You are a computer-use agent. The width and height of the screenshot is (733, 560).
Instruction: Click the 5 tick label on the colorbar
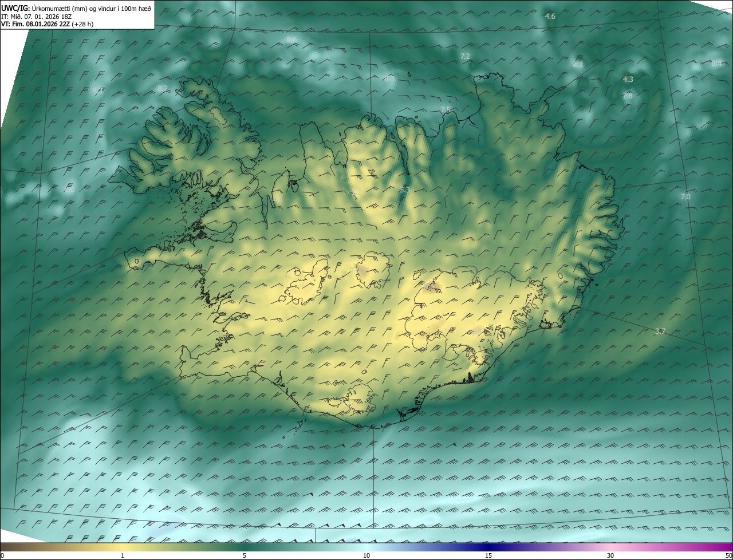pyautogui.click(x=245, y=555)
